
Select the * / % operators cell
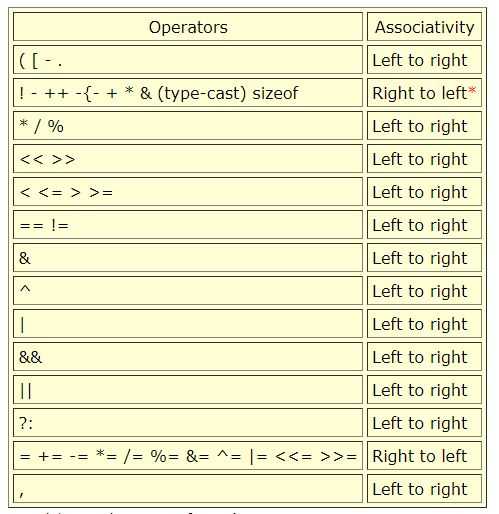(188, 126)
